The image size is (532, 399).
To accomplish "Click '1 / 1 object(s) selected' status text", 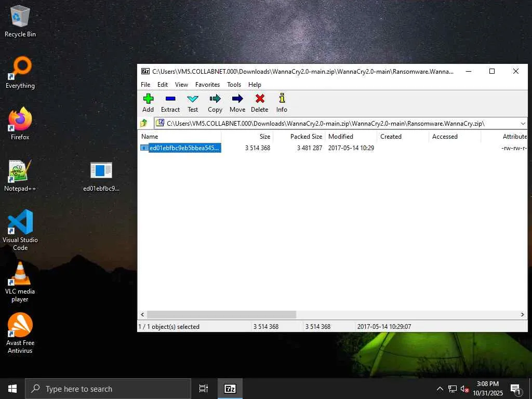I will [169, 327].
